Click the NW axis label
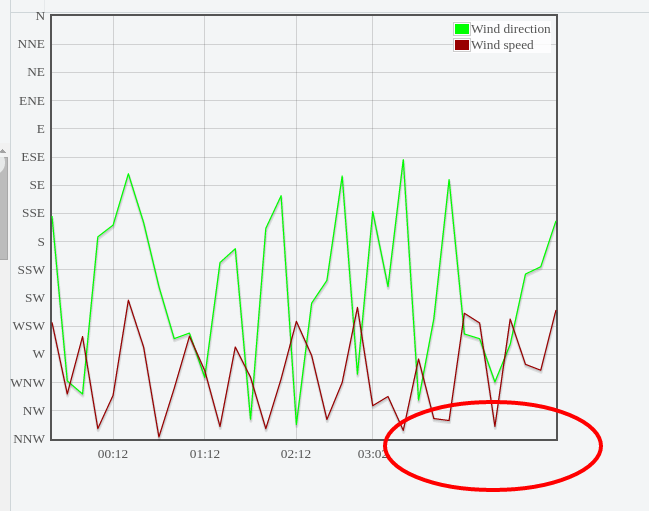The width and height of the screenshot is (649, 511). [34, 411]
